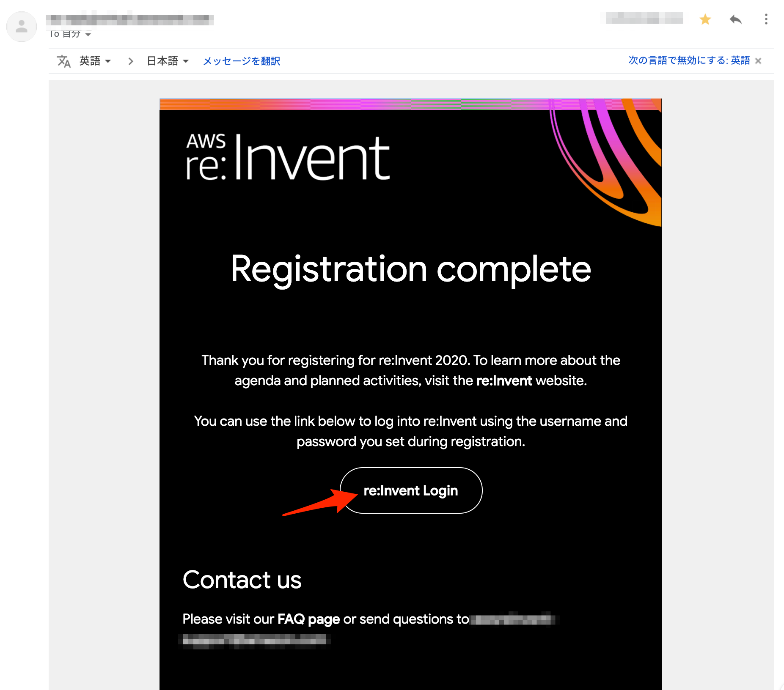
Task: Click the sender's profile avatar
Action: (x=21, y=26)
